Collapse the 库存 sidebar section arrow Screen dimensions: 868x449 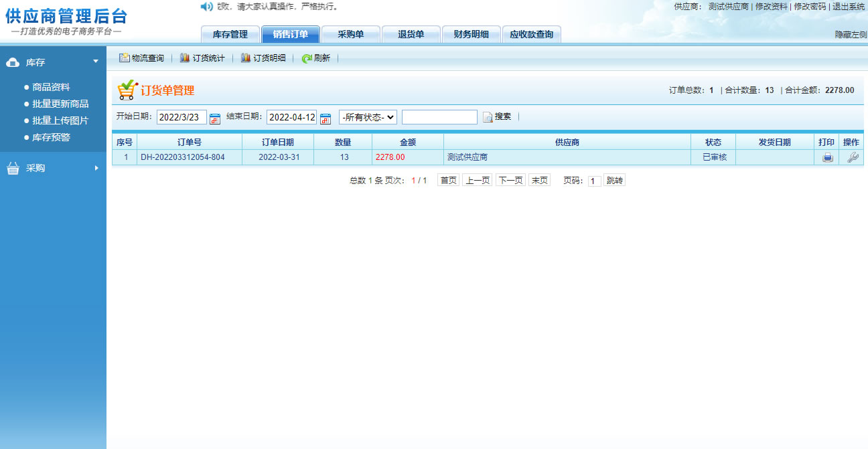(95, 62)
